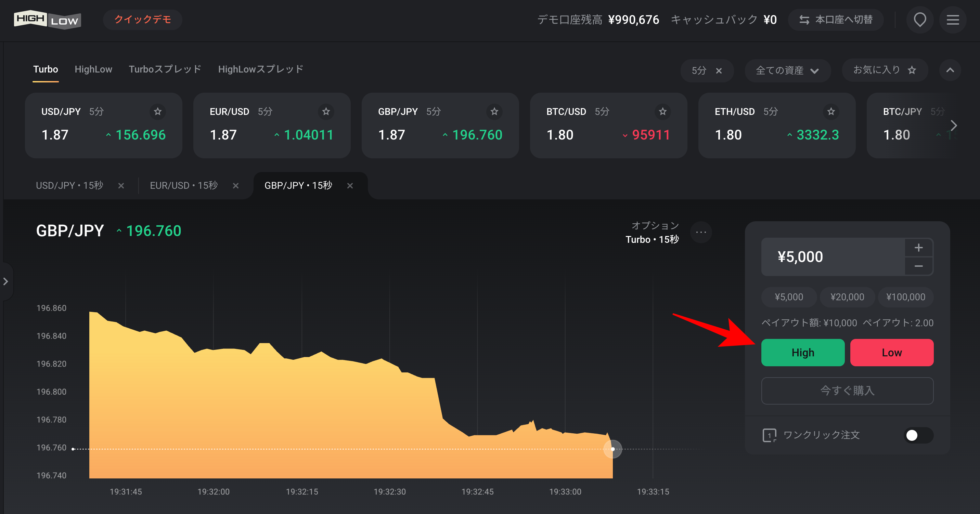Close the EUR/USD・15秒 tab
Image resolution: width=980 pixels, height=514 pixels.
tap(236, 186)
